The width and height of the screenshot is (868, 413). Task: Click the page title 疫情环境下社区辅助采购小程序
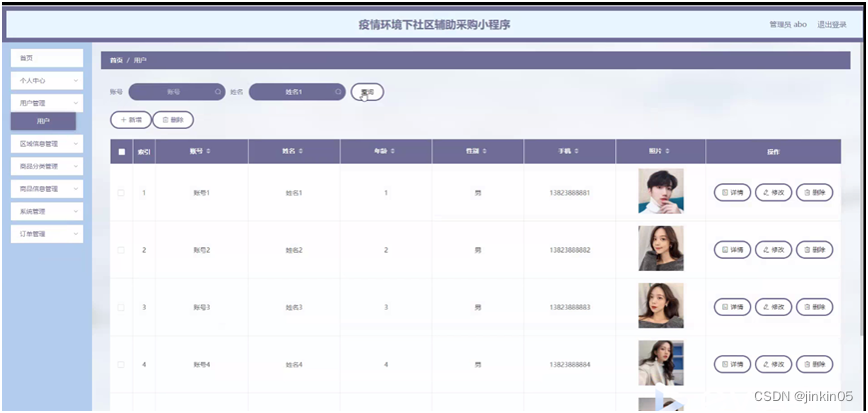pos(434,25)
